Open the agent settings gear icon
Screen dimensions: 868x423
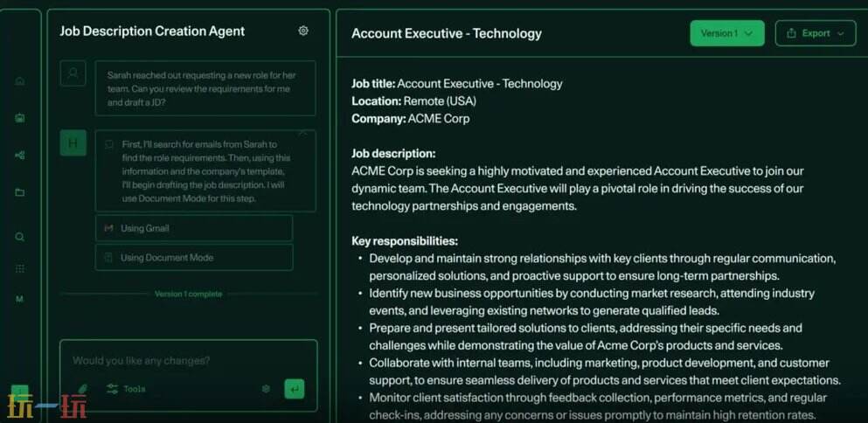(x=303, y=31)
